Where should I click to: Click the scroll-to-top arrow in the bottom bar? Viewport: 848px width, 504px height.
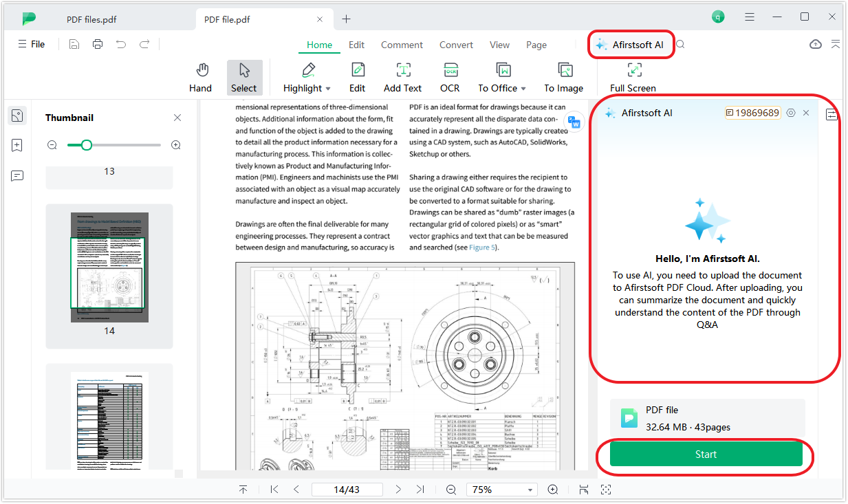[243, 490]
